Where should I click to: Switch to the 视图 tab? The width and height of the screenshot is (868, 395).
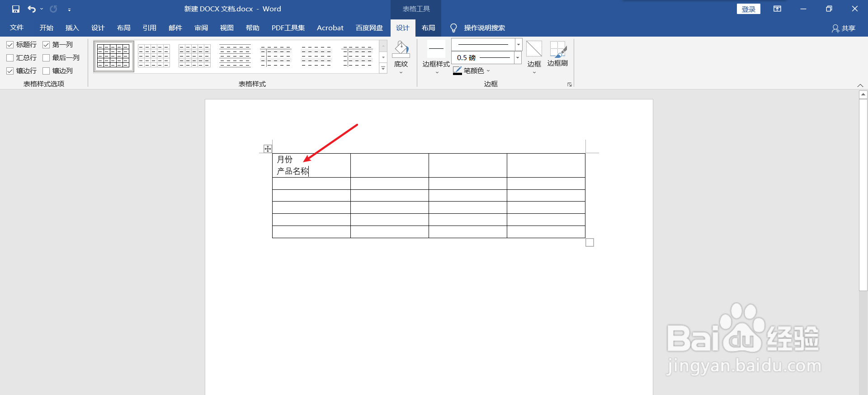click(227, 28)
